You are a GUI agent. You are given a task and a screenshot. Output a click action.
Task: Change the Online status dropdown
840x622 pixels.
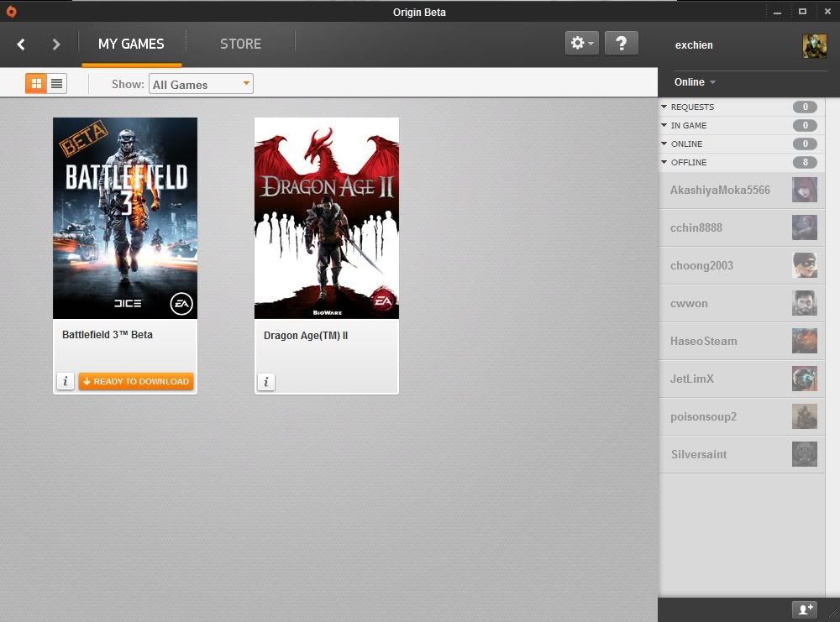click(695, 82)
